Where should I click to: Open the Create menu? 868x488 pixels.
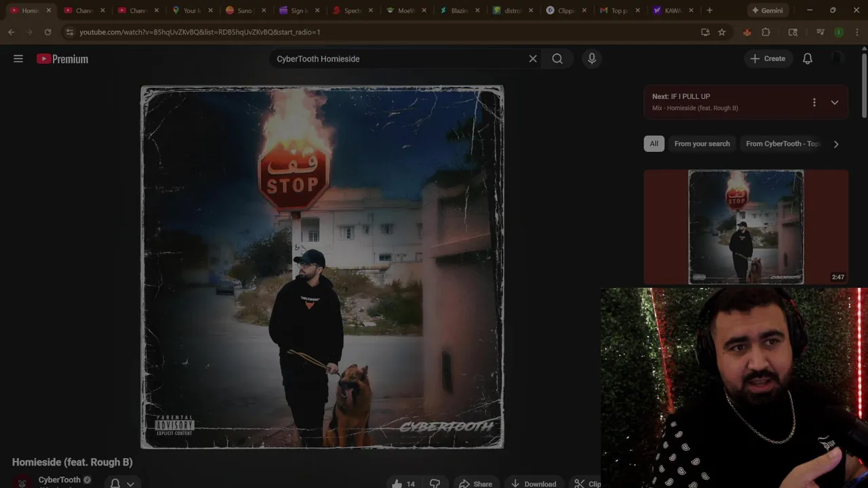768,59
